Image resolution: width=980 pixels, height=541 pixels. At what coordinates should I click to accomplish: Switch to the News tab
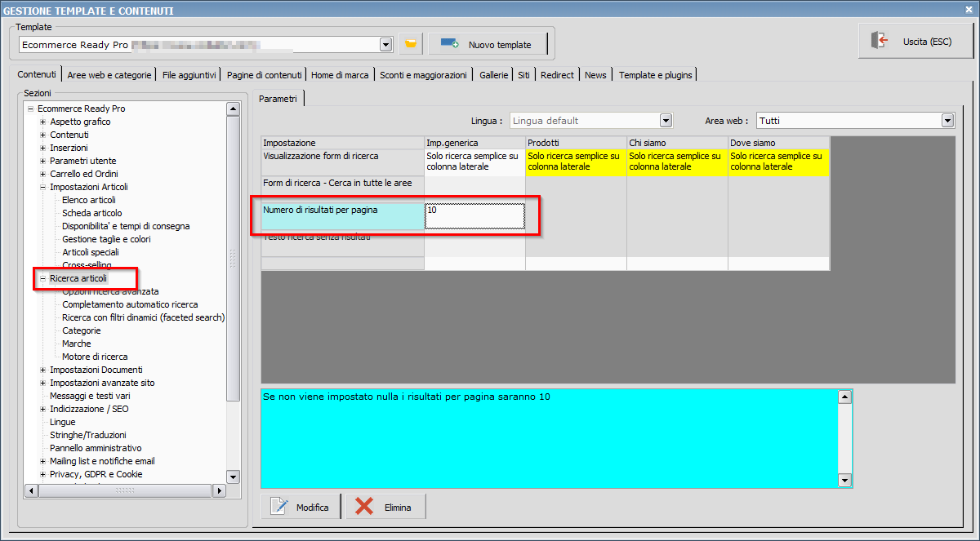[596, 75]
